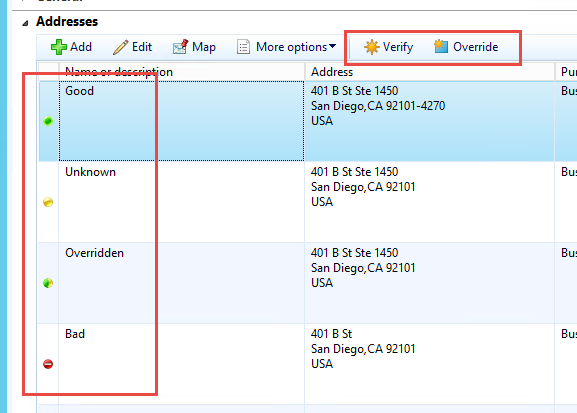Screen dimensions: 577x413
Task: Select the Overridden name cell
Action: [181, 283]
